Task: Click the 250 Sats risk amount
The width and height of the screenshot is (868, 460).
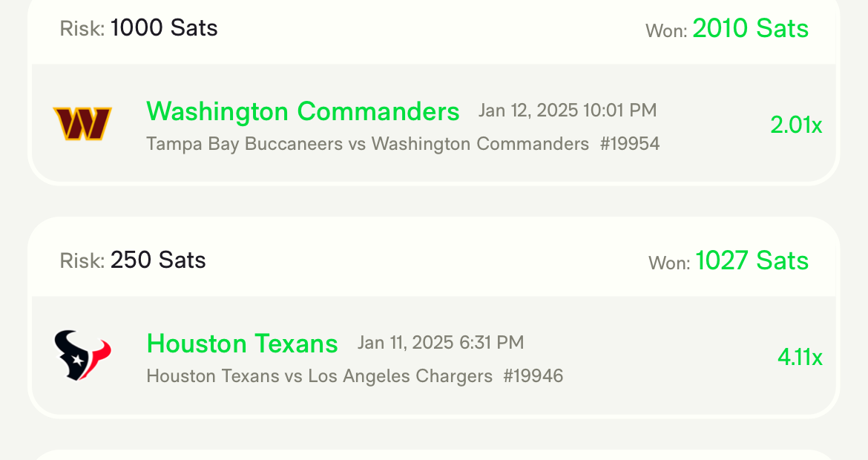Action: click(158, 260)
